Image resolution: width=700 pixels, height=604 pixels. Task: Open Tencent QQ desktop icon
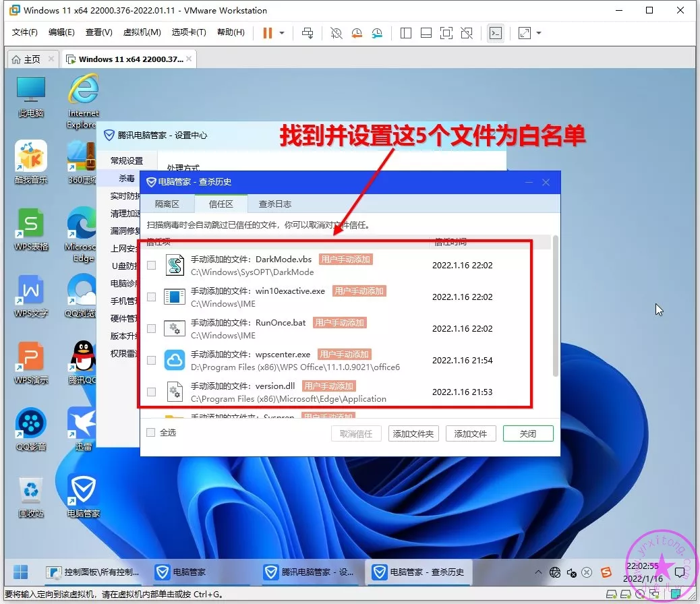pos(83,361)
